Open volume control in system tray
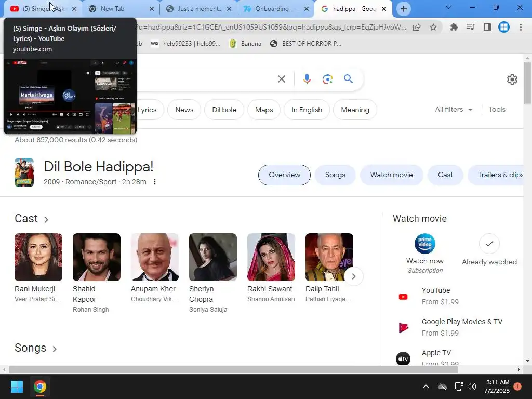Viewport: 532px width, 399px height. point(472,387)
